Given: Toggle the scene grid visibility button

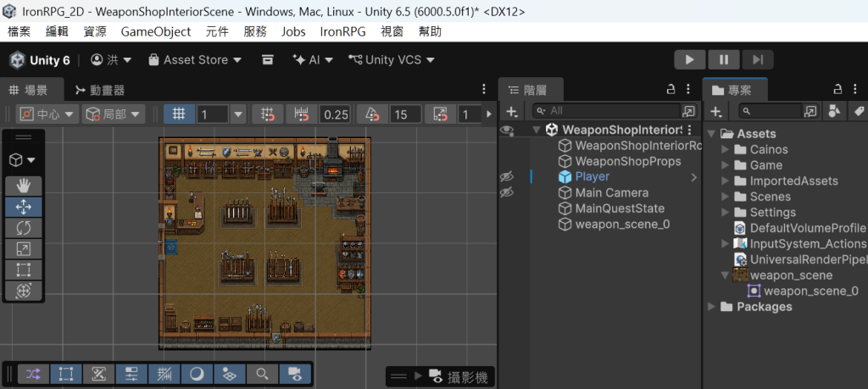Looking at the screenshot, I should point(179,114).
